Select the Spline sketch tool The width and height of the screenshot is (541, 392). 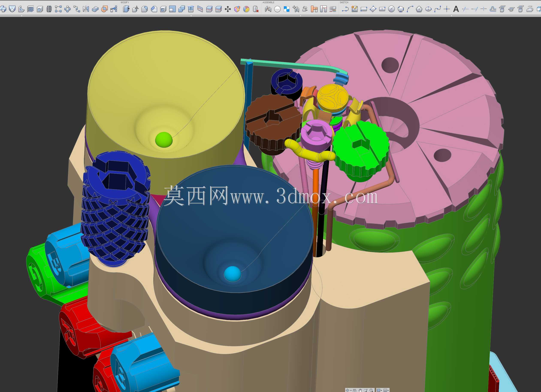tap(438, 9)
